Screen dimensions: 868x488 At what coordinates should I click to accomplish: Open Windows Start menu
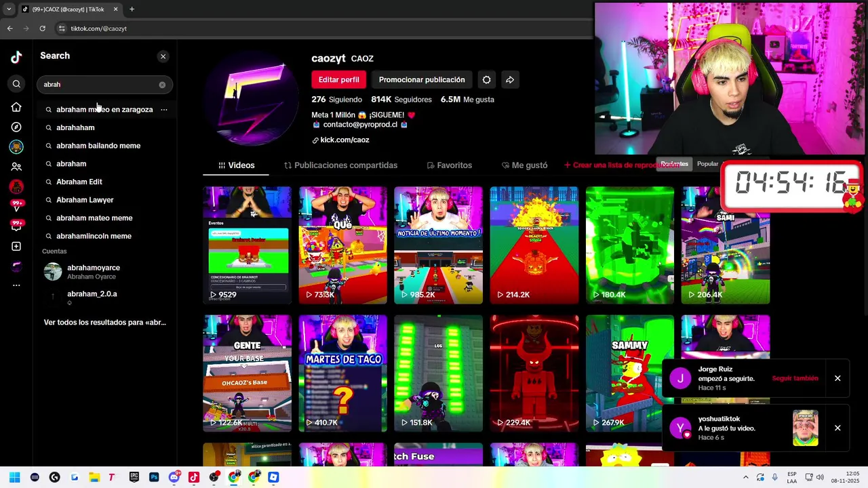pos(15,477)
